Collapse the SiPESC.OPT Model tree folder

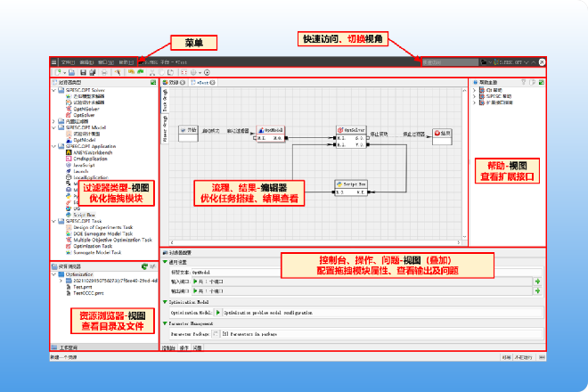54,127
